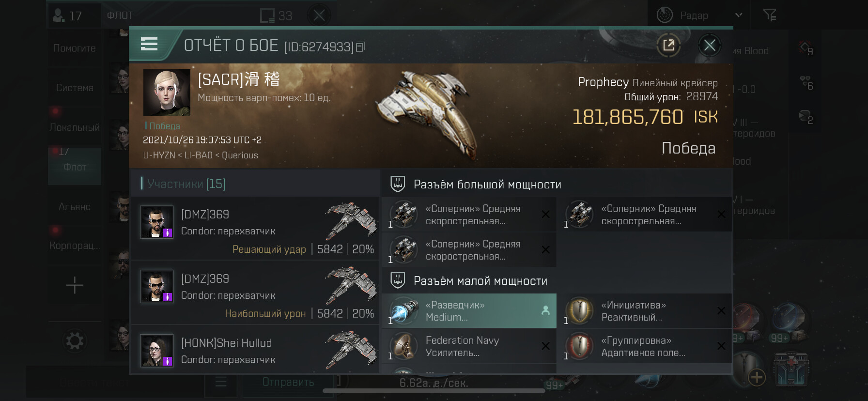Switch to the Локальный chat tab

(75, 127)
